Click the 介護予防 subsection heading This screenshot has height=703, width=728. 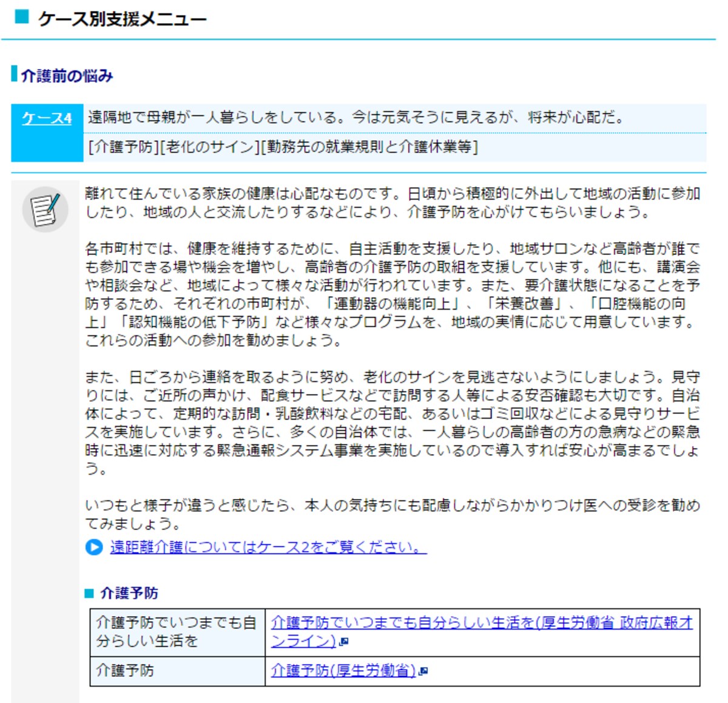[x=129, y=593]
